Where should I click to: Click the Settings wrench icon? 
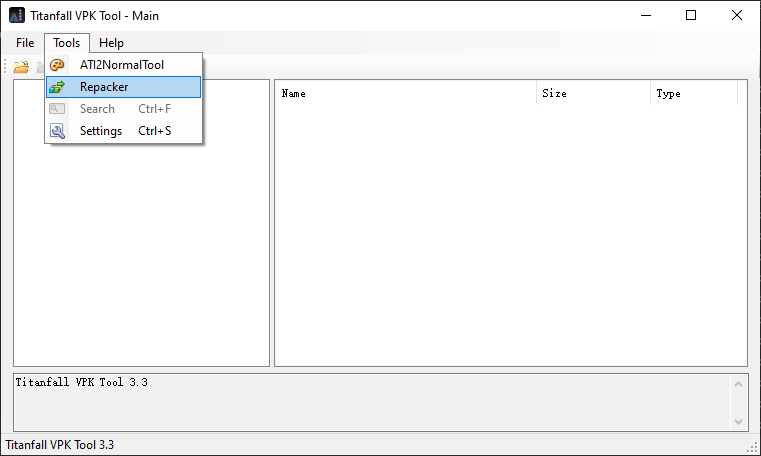coord(57,131)
